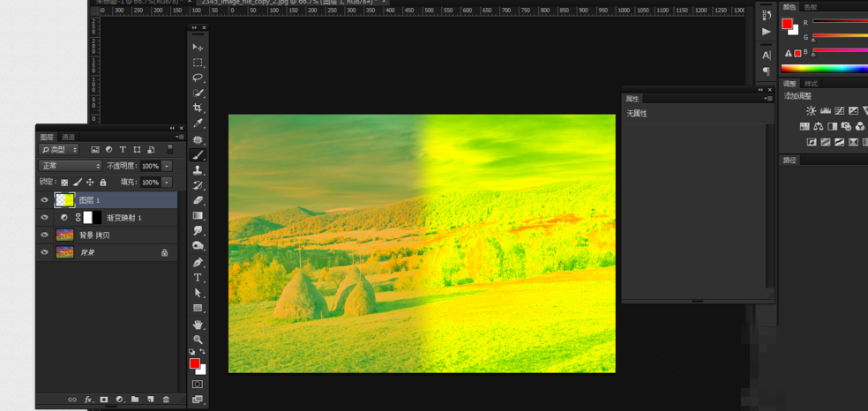Pick the Type tool in toolbar

(x=198, y=277)
